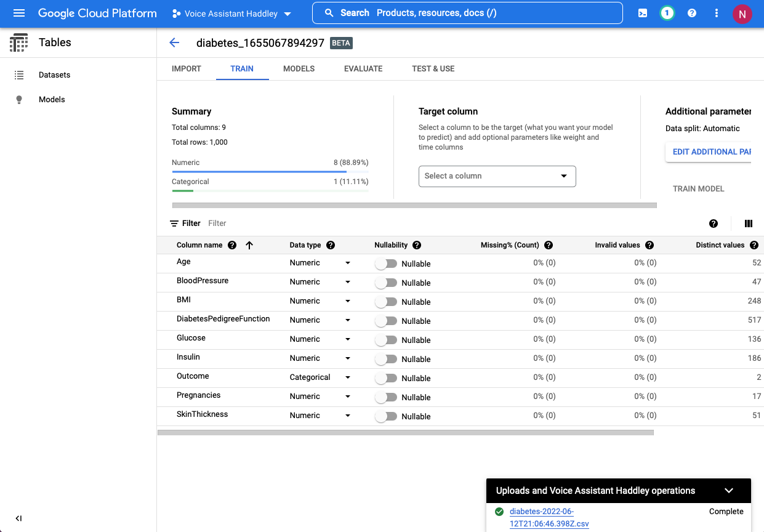Viewport: 764px width, 532px height.
Task: Activate Cloud Shell terminal icon
Action: tap(643, 13)
